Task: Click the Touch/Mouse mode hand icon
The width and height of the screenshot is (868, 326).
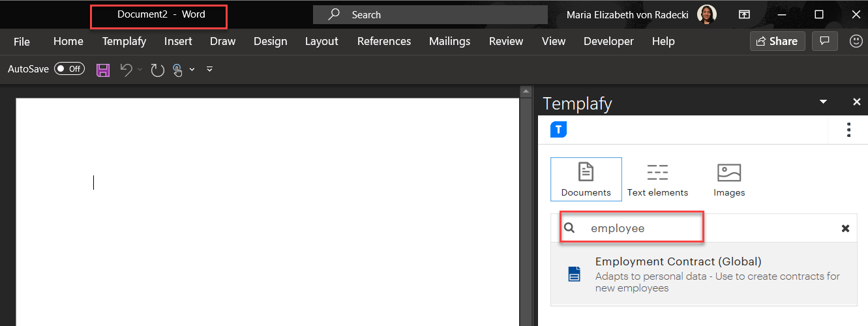Action: [x=177, y=70]
